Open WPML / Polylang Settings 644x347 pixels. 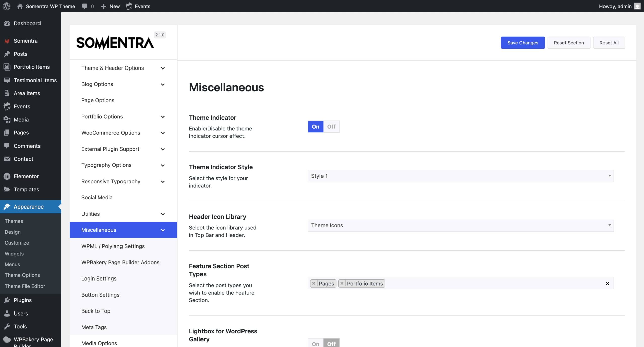(x=123, y=246)
